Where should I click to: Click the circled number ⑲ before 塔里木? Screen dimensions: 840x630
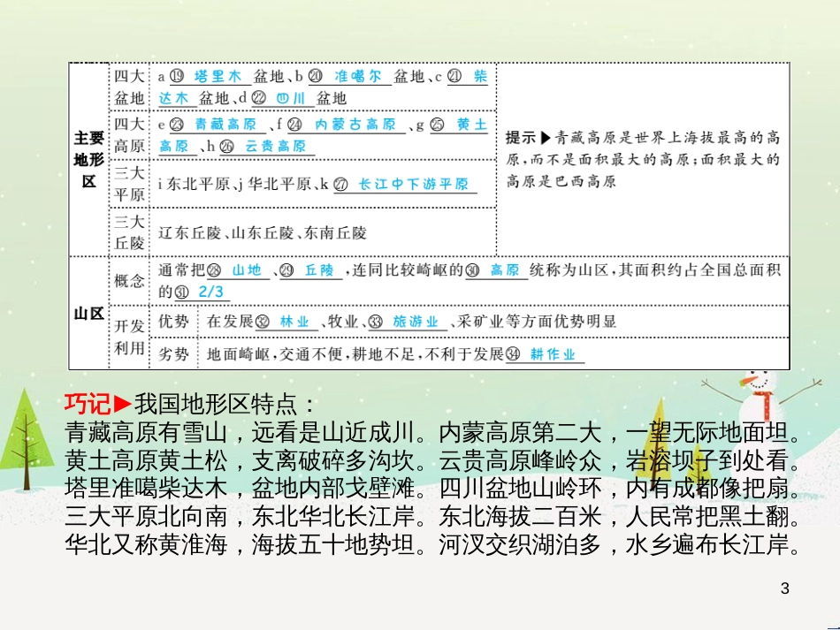click(177, 74)
